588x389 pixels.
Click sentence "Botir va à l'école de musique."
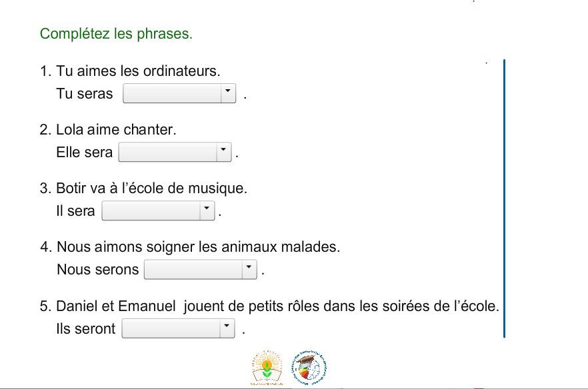point(151,188)
